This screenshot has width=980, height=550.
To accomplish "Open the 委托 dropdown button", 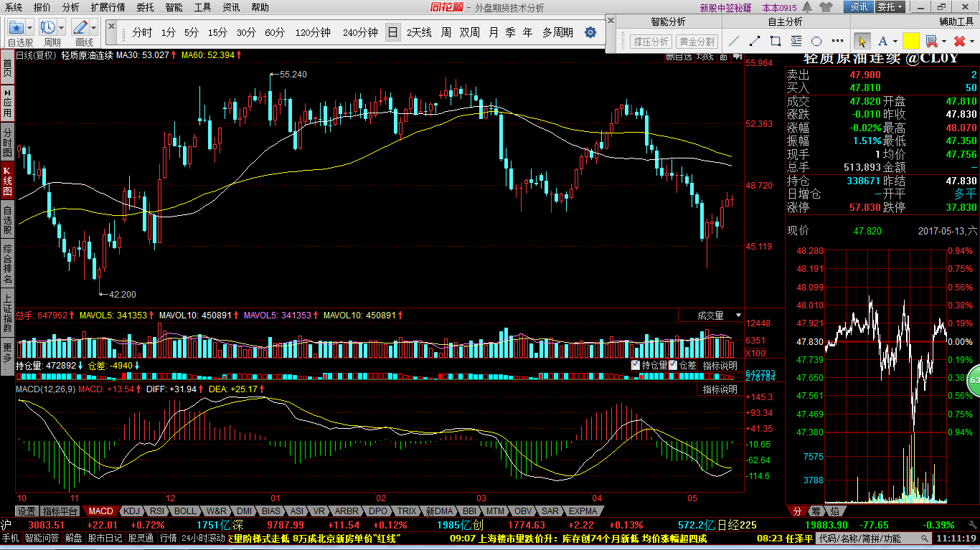I will point(890,7).
